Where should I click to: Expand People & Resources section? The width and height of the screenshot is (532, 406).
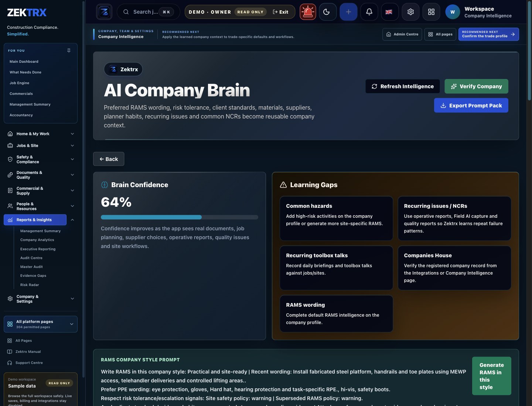tap(41, 206)
